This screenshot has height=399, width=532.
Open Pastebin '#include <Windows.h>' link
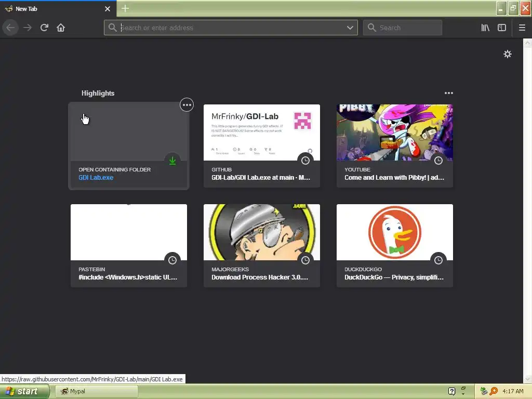[128, 277]
